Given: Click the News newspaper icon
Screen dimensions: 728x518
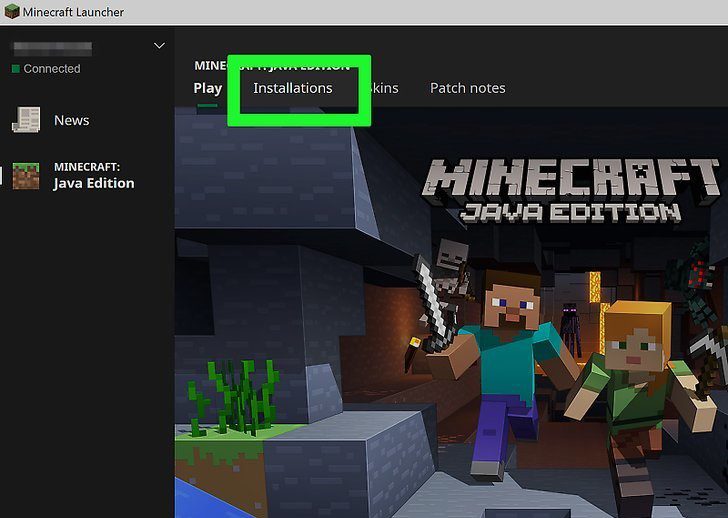Looking at the screenshot, I should pos(26,120).
